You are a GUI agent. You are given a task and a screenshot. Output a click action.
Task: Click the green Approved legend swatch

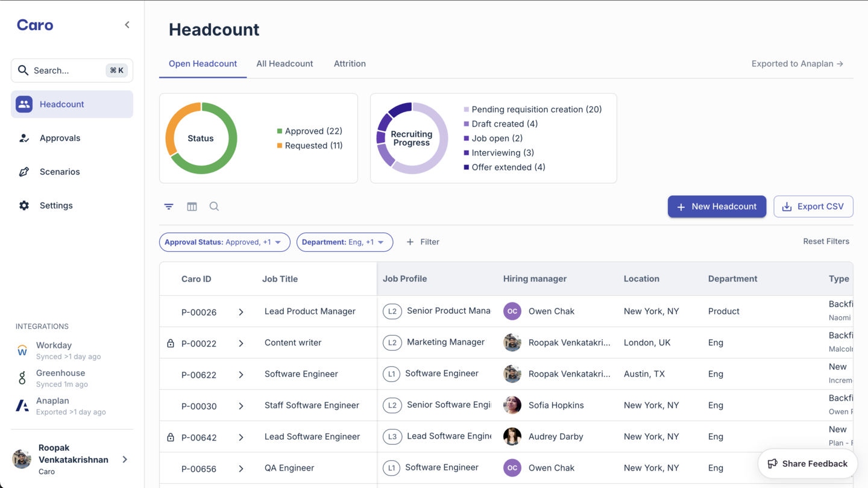280,131
